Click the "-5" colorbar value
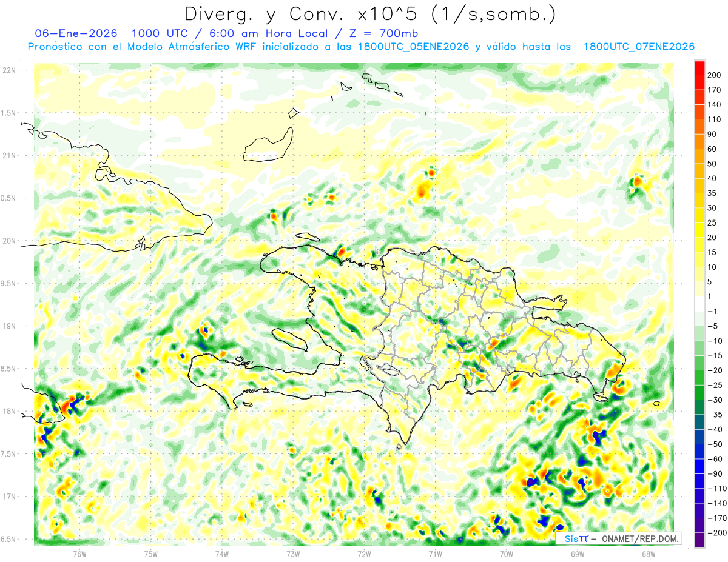This screenshot has width=728, height=562. click(x=712, y=326)
